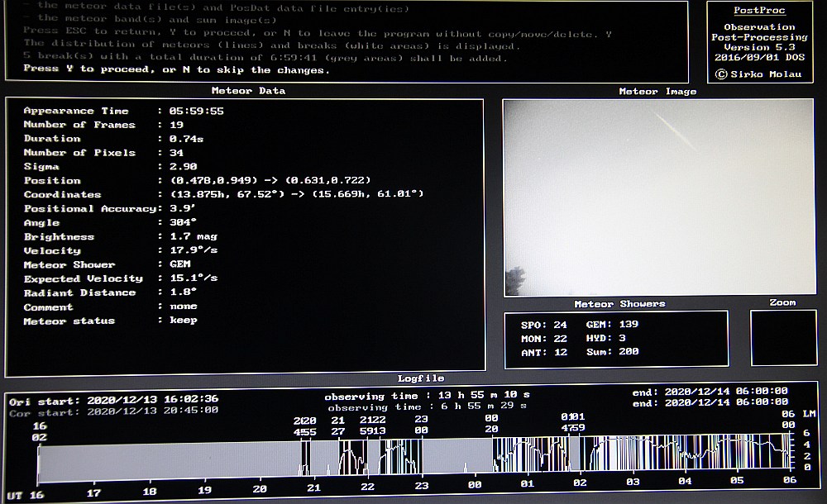
Task: Select the Meteor status value 'keep'
Action: [x=184, y=321]
